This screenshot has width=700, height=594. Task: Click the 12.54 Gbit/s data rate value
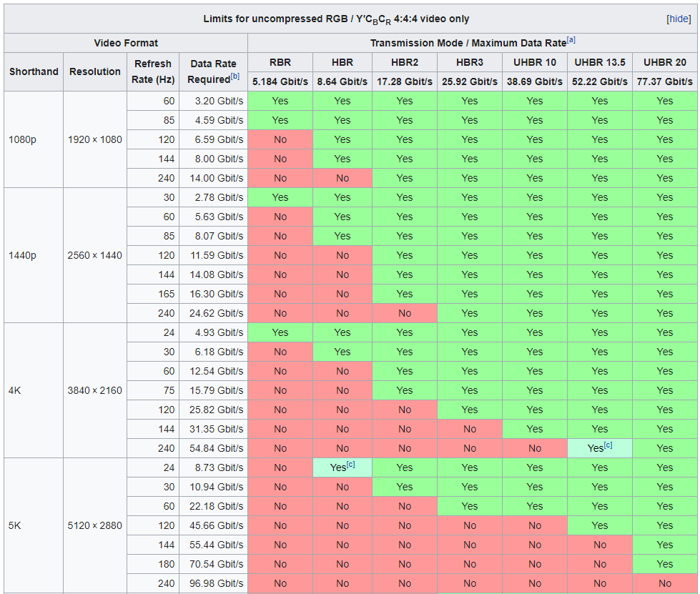coord(217,371)
